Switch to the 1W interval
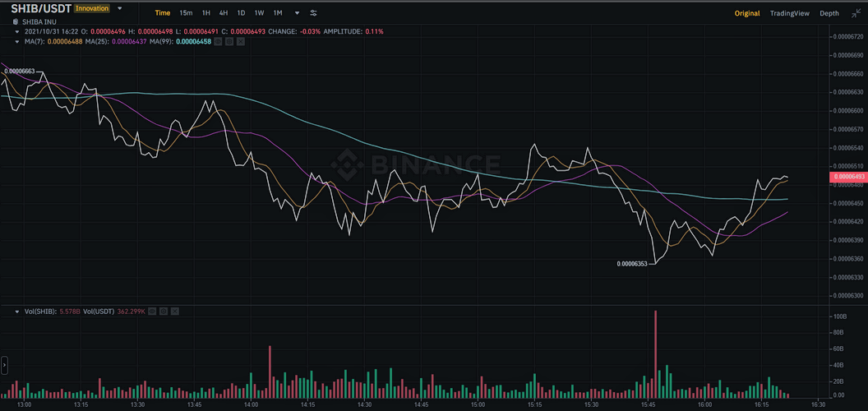This screenshot has width=868, height=411. 259,12
